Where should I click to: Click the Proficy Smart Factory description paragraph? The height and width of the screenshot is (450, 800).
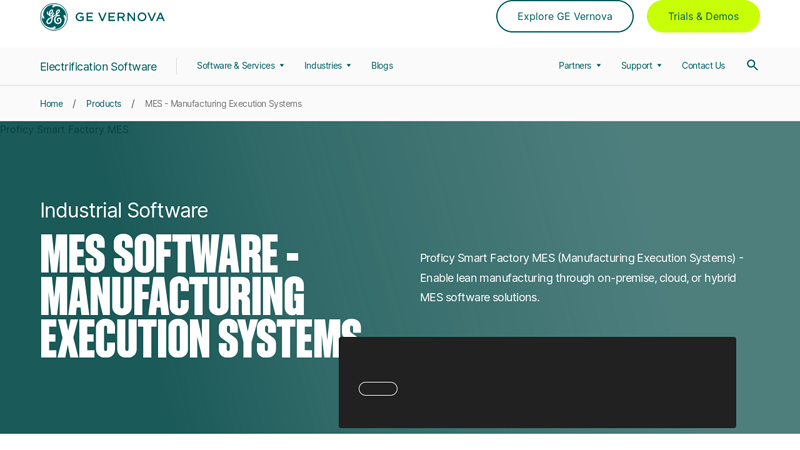click(582, 278)
